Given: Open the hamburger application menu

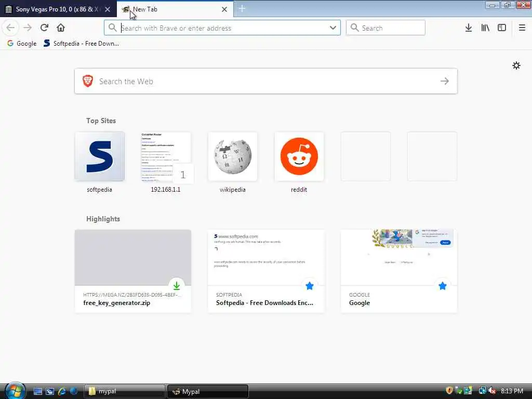Looking at the screenshot, I should 522,28.
